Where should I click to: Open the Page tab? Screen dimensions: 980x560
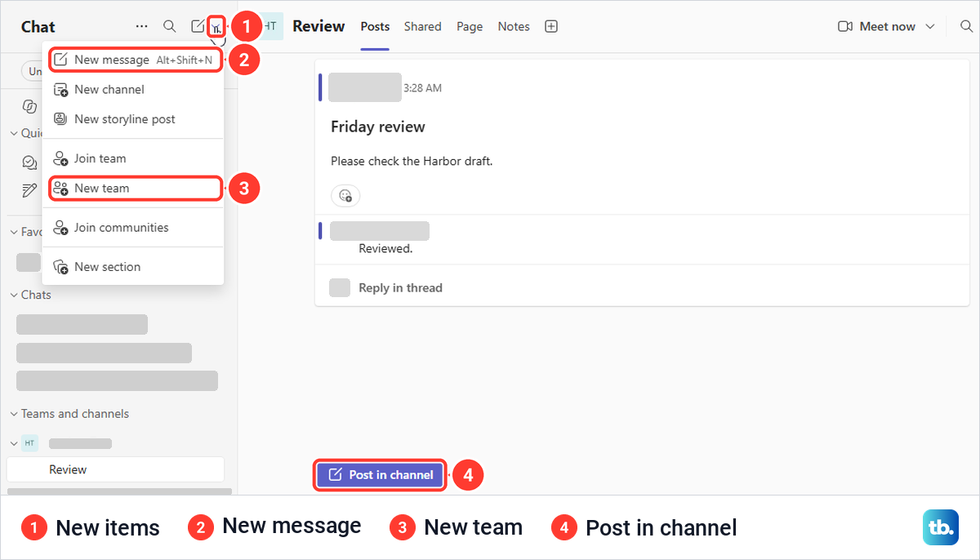pyautogui.click(x=470, y=26)
